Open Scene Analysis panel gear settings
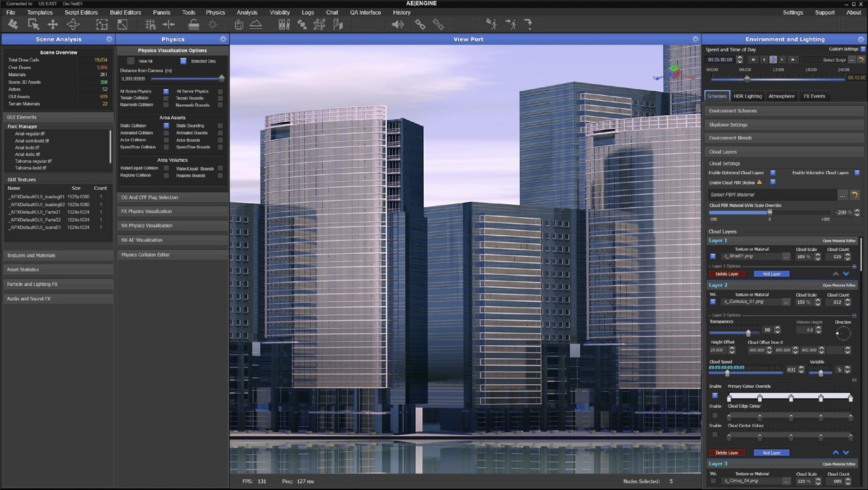Image resolution: width=868 pixels, height=490 pixels. coord(109,39)
